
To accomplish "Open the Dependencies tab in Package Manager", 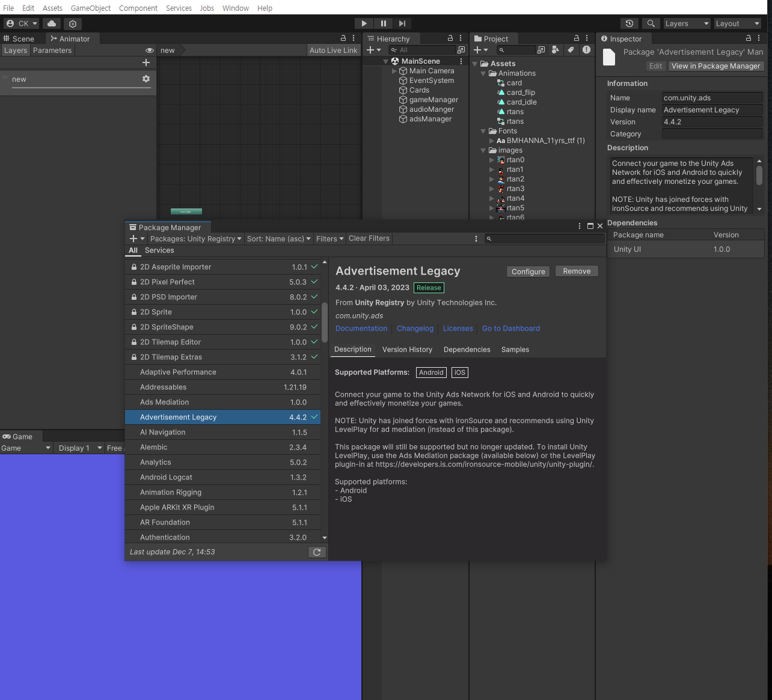I will coord(467,350).
